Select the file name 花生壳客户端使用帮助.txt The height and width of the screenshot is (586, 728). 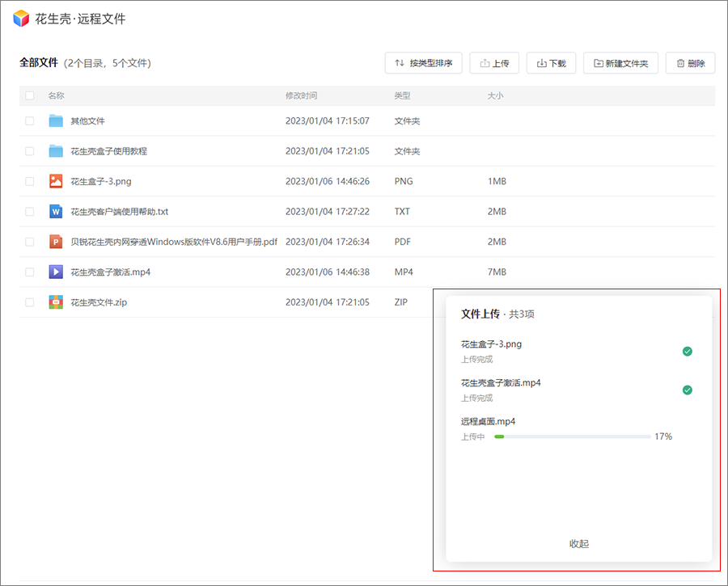pos(120,212)
